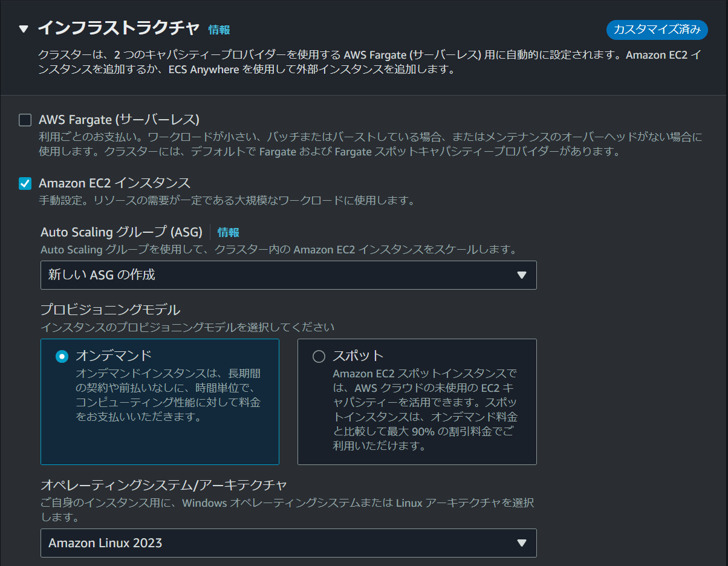Open the Amazon Linux 2023 dropdown

pos(288,543)
